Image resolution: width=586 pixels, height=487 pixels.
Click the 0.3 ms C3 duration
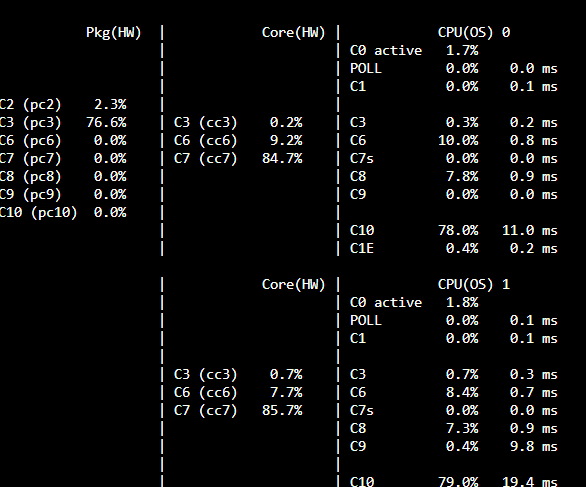pyautogui.click(x=534, y=375)
